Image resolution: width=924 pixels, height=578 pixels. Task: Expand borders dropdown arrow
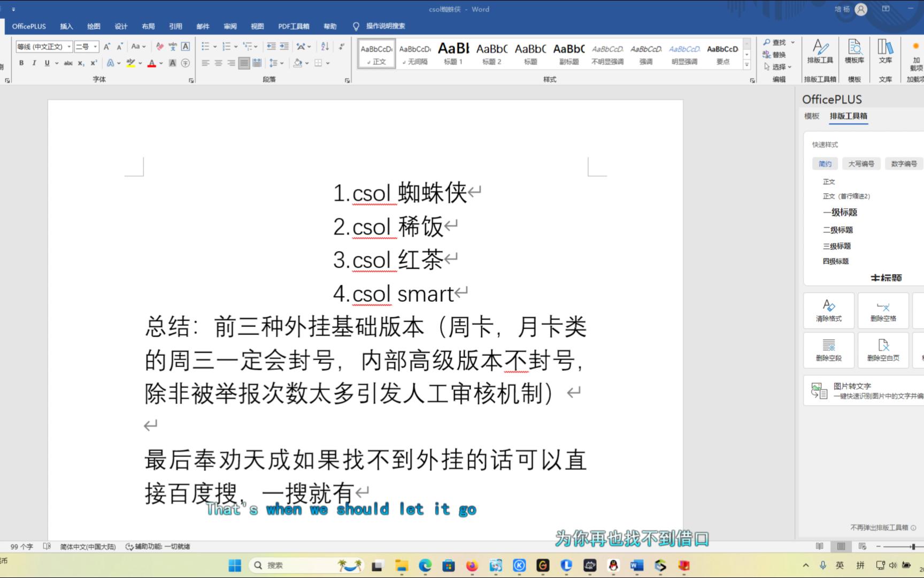click(x=328, y=63)
